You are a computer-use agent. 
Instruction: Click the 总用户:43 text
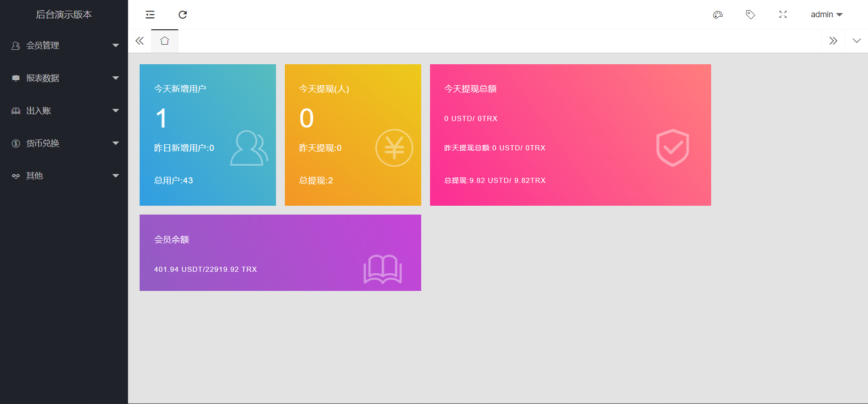pyautogui.click(x=174, y=181)
